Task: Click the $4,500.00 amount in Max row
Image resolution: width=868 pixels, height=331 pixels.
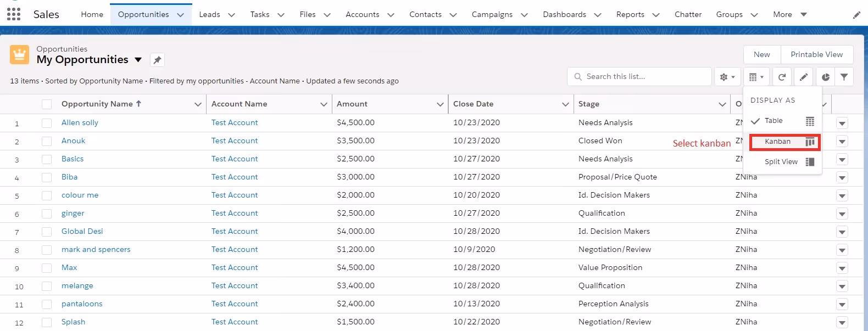Action: click(x=355, y=267)
